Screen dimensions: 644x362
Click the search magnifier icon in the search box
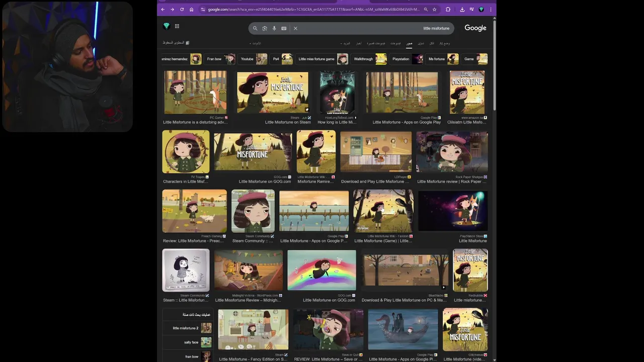point(255,28)
